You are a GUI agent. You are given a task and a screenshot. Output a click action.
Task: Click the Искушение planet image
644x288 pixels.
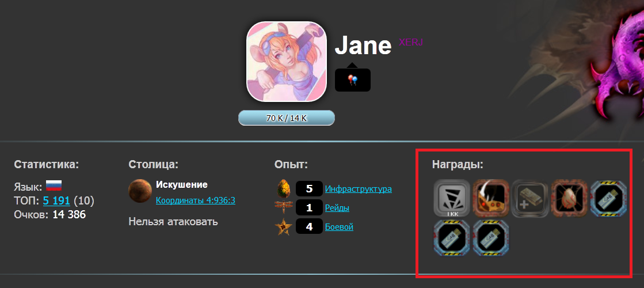(x=140, y=191)
